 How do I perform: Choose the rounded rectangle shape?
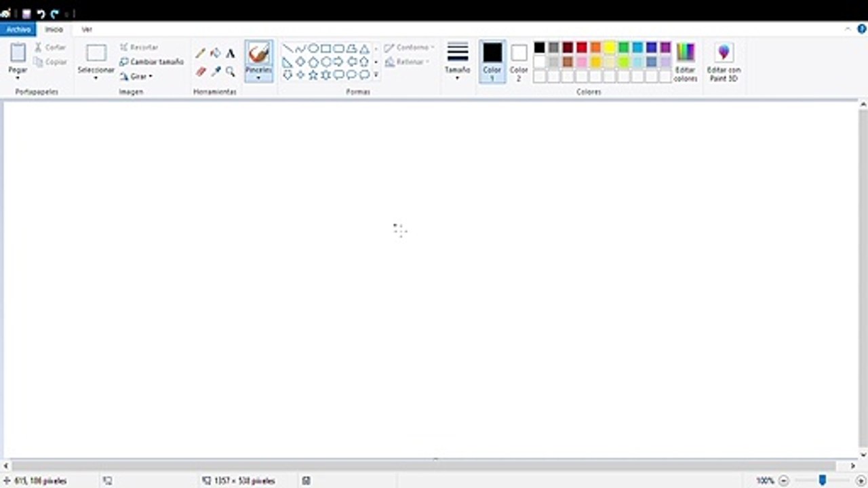[x=338, y=49]
